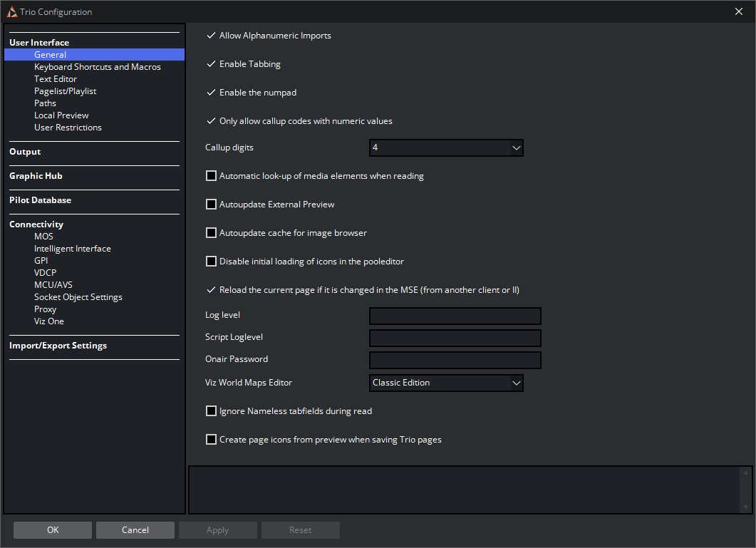
Task: Click the Cancel button
Action: click(135, 529)
